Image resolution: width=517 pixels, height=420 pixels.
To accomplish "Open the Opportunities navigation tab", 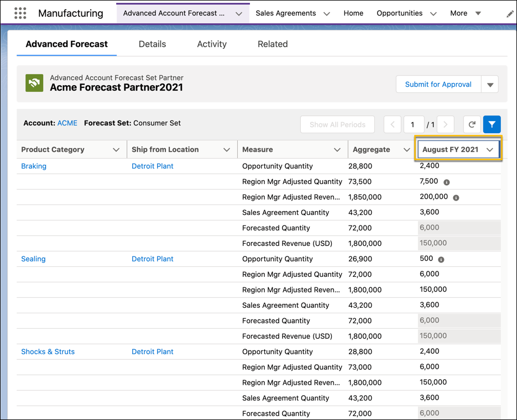I will click(399, 13).
